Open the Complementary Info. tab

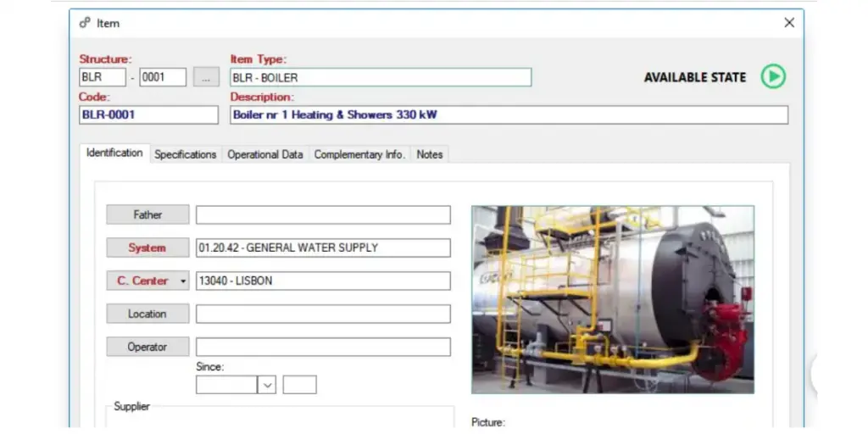(x=359, y=154)
